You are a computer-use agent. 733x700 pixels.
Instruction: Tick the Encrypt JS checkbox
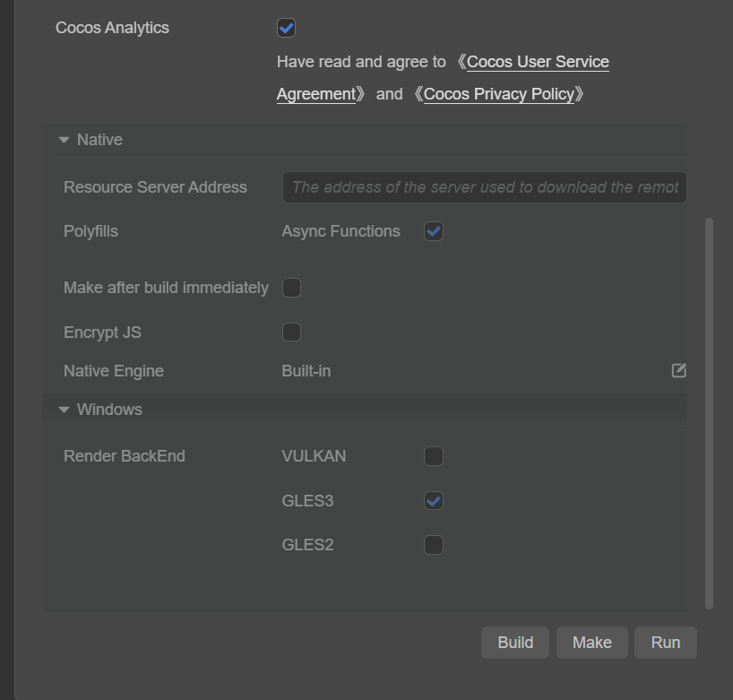291,333
